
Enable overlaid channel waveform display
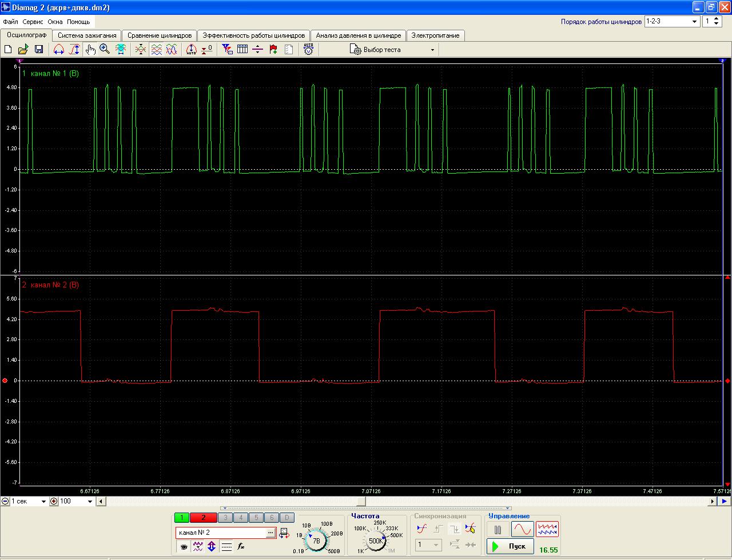pyautogui.click(x=172, y=50)
